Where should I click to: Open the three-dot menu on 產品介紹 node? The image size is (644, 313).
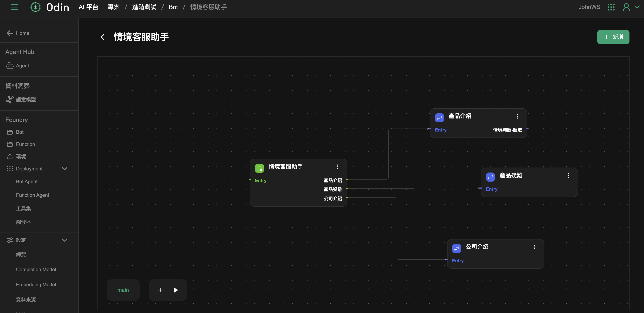click(x=517, y=116)
